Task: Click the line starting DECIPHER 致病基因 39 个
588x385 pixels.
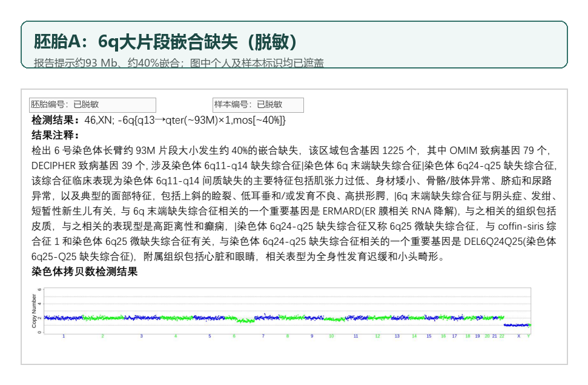Action: point(294,166)
